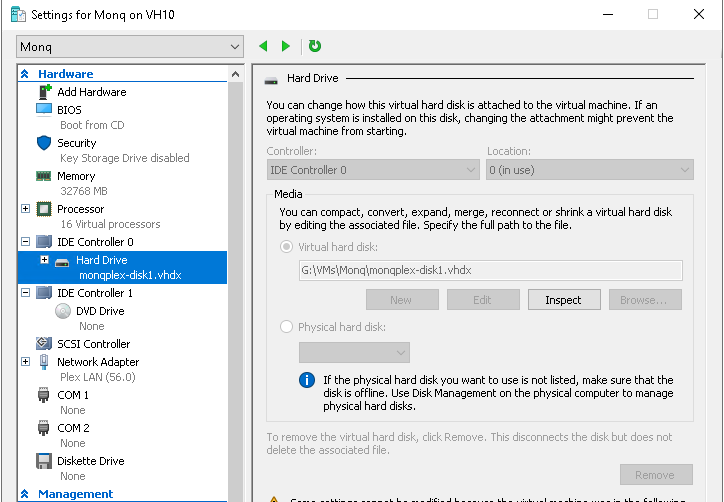
Task: Select the Physical hard disk radio button
Action: click(x=286, y=327)
